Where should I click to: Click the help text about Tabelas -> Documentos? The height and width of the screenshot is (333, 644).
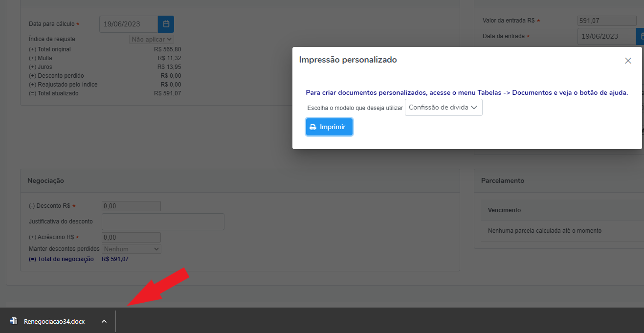coord(467,92)
